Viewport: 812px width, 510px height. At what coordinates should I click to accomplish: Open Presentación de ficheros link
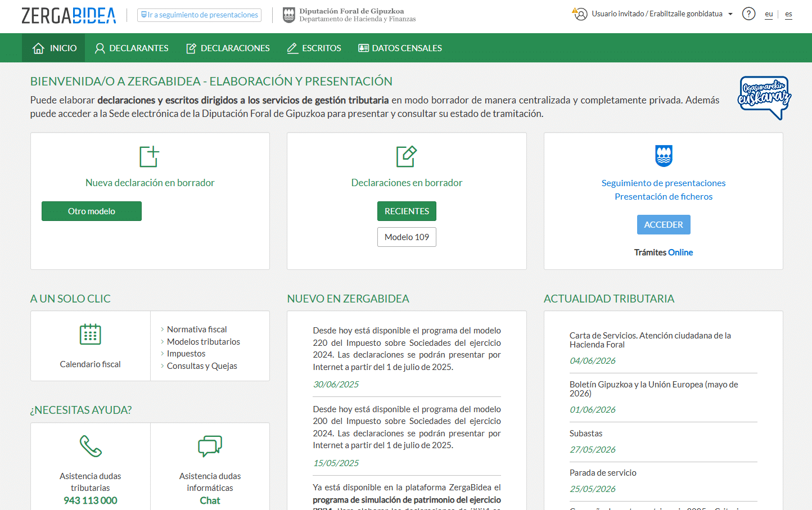tap(664, 196)
